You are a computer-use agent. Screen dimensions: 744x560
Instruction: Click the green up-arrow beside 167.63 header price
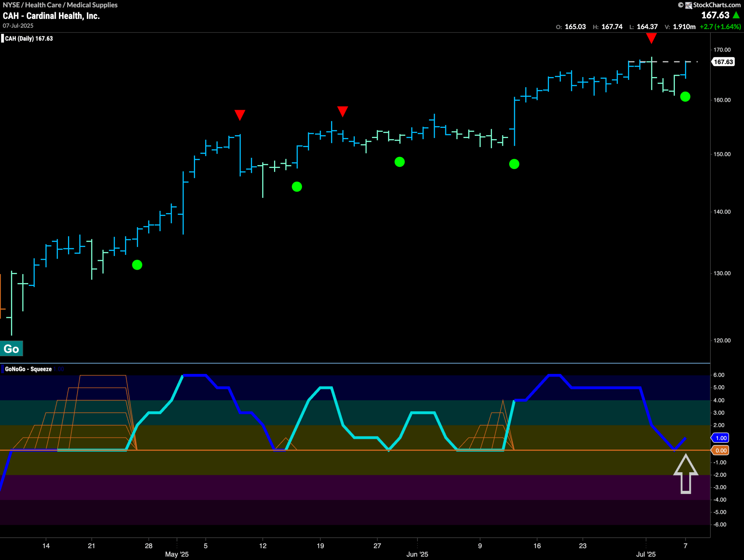pyautogui.click(x=736, y=15)
